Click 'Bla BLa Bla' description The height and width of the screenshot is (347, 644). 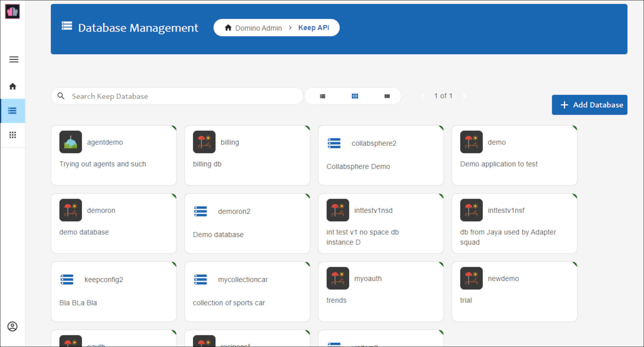[78, 303]
